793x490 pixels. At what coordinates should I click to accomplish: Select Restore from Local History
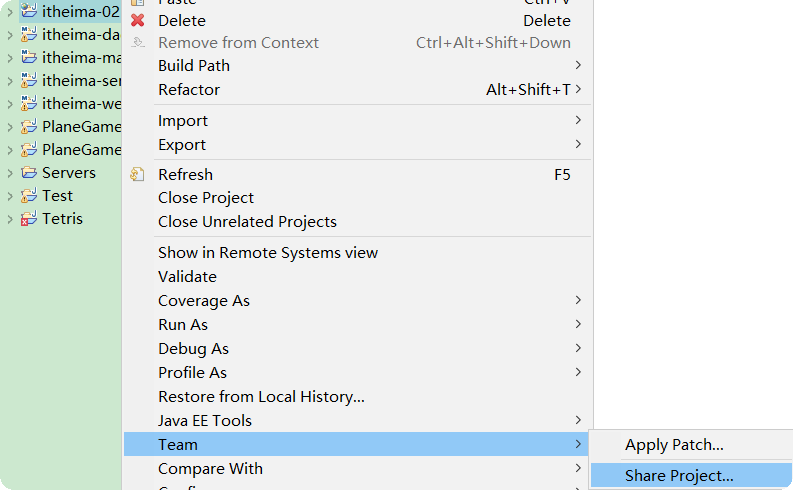pyautogui.click(x=261, y=397)
